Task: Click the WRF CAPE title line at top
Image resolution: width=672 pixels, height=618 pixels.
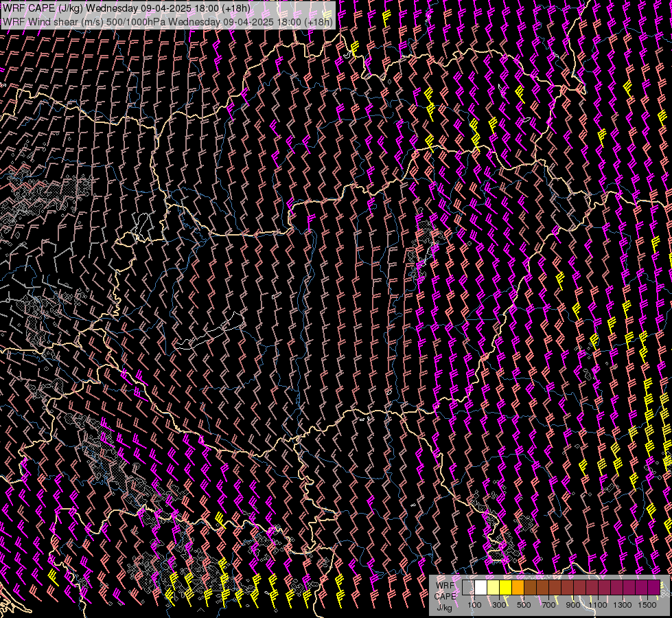Action: click(x=126, y=8)
